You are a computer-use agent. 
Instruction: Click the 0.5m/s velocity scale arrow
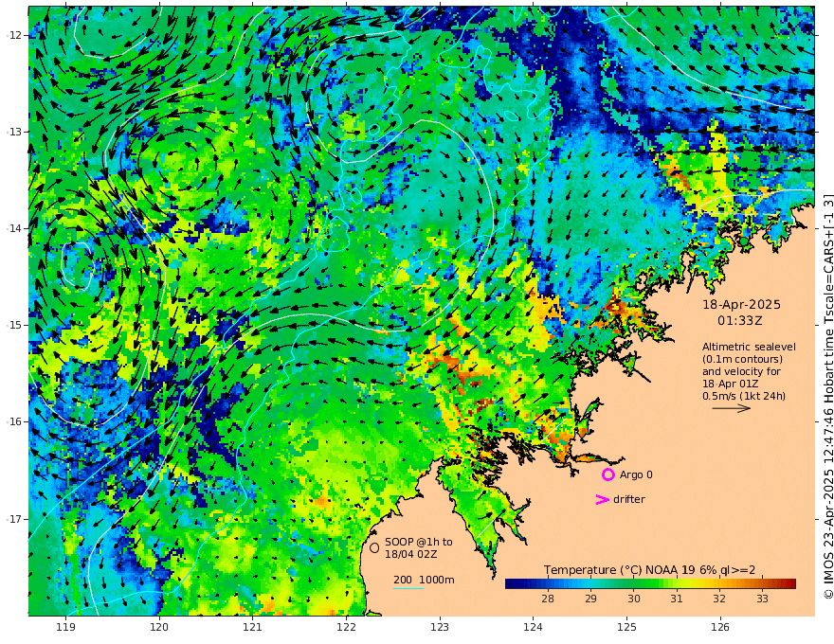732,408
